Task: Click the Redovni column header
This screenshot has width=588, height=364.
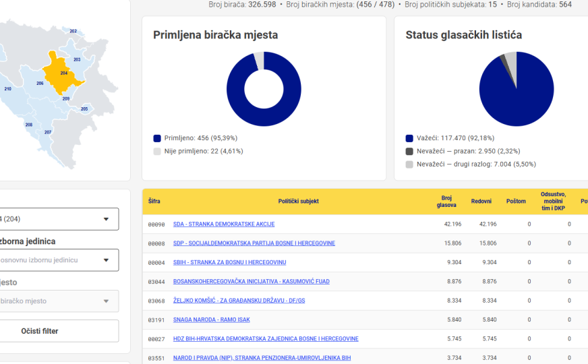Action: coord(481,202)
